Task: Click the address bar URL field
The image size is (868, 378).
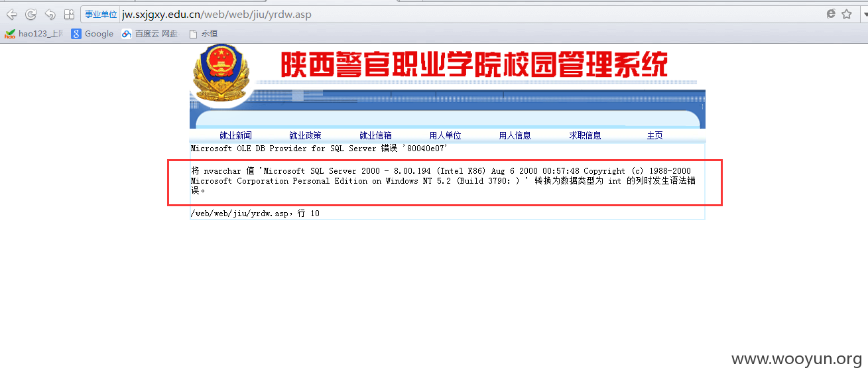Action: [x=471, y=14]
